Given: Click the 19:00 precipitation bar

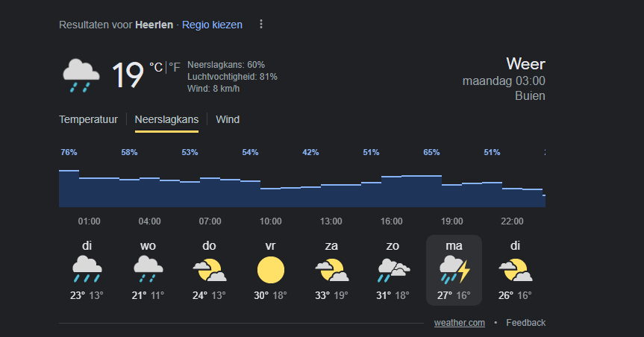Looking at the screenshot, I should [452, 195].
